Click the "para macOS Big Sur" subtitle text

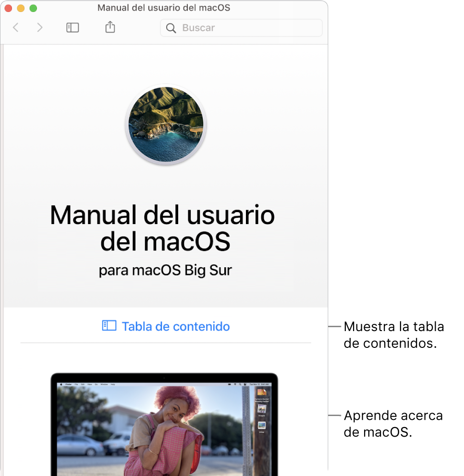[165, 270]
